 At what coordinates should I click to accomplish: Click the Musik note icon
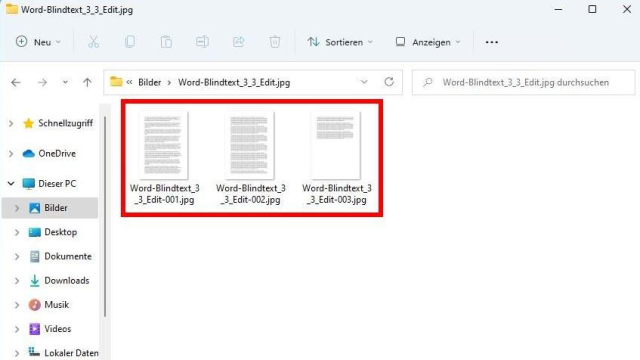pyautogui.click(x=35, y=304)
